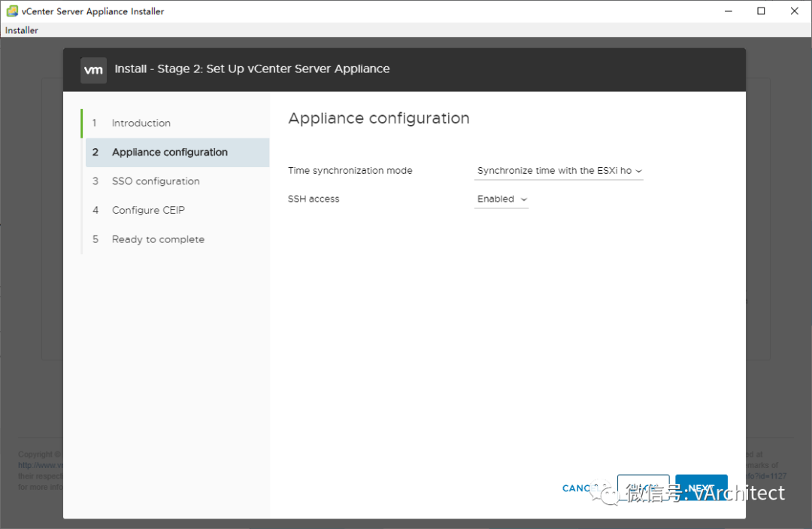Click the SSH access label
This screenshot has width=812, height=529.
[x=314, y=199]
